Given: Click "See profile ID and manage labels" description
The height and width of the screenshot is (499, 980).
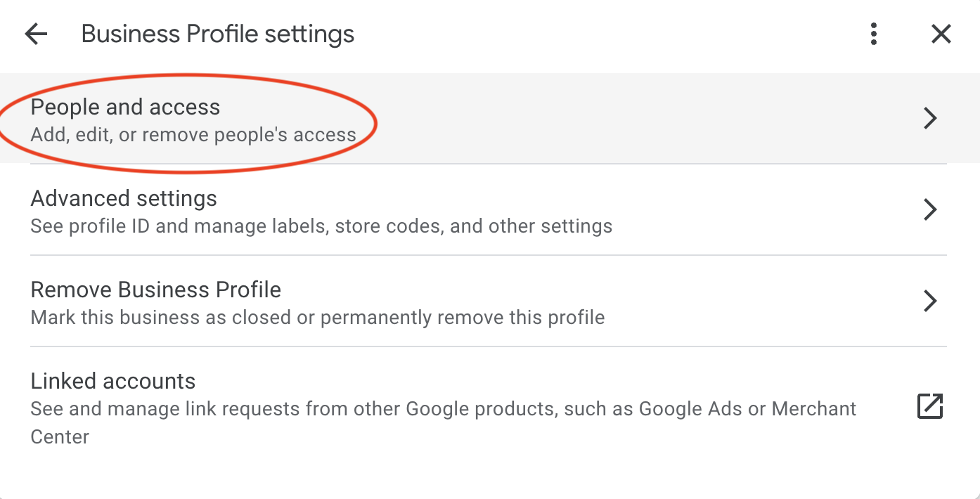Looking at the screenshot, I should 179,226.
